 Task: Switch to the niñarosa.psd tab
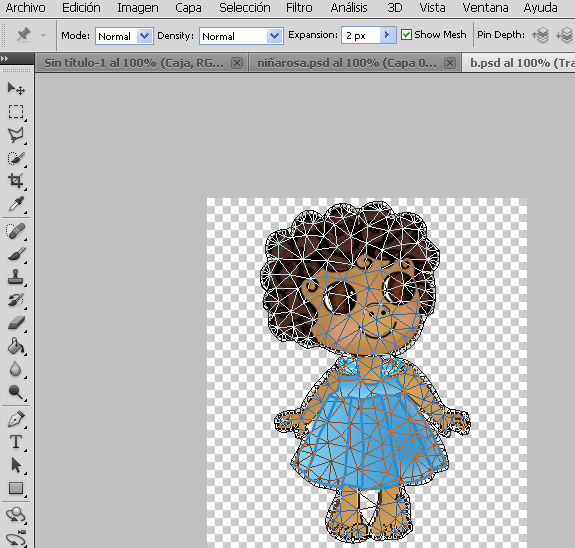pyautogui.click(x=347, y=63)
